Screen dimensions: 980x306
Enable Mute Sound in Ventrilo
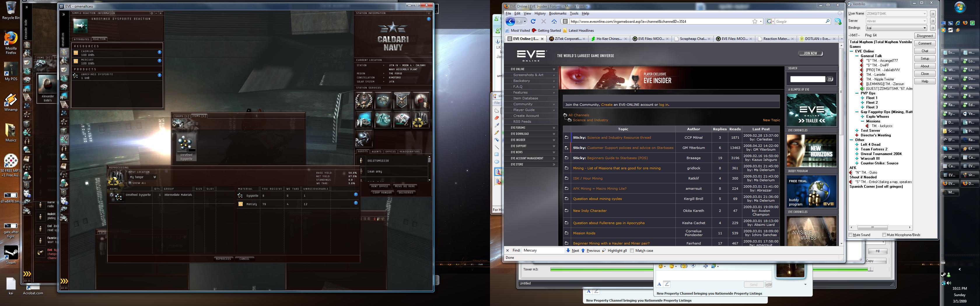851,235
